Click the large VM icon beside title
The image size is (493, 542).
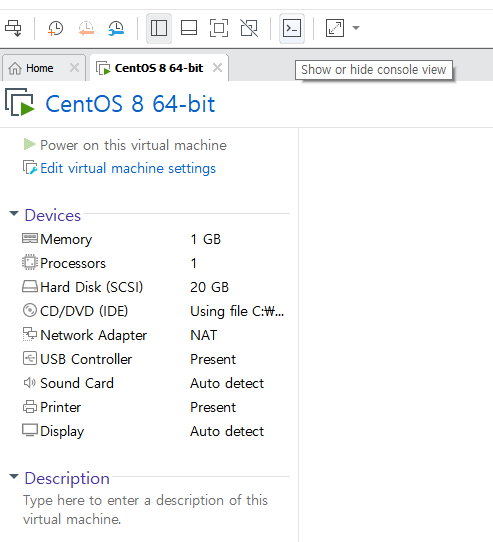point(20,102)
